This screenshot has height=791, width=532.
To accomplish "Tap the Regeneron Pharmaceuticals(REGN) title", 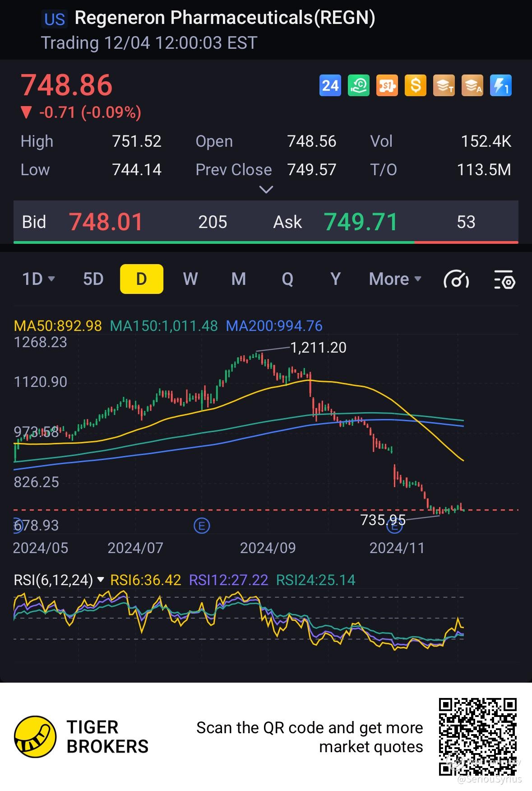I will click(225, 18).
